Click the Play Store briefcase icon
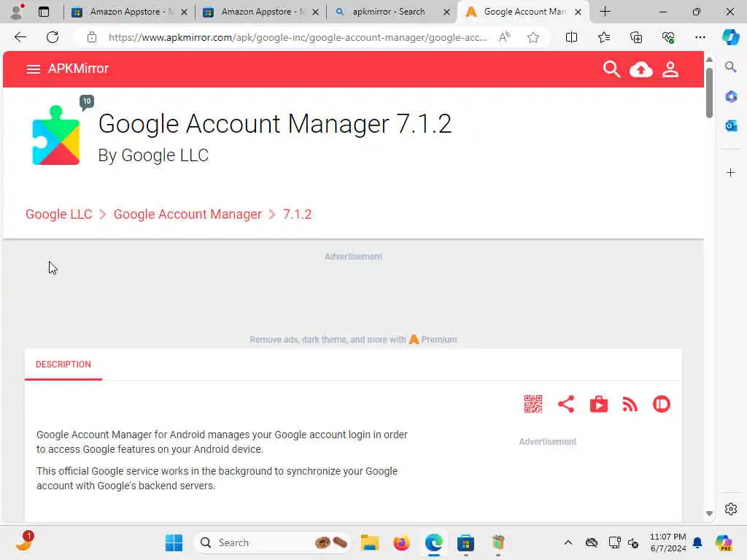 598,404
